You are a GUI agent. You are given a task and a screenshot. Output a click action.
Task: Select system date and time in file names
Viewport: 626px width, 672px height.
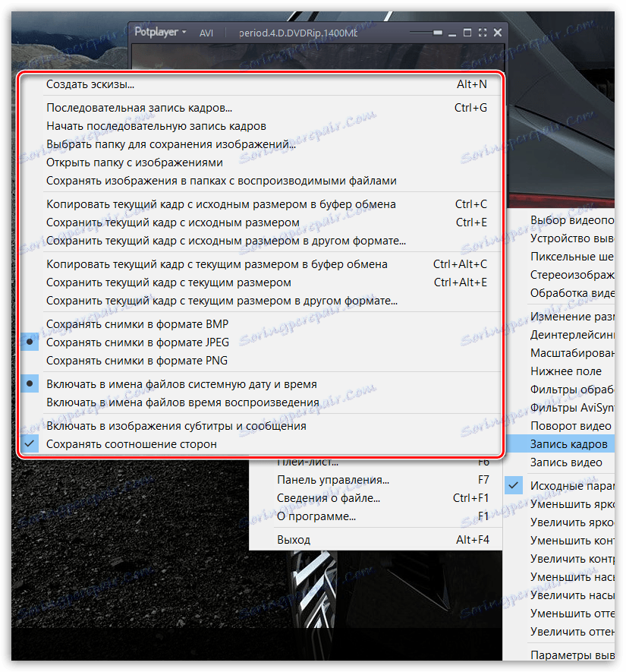260,384
